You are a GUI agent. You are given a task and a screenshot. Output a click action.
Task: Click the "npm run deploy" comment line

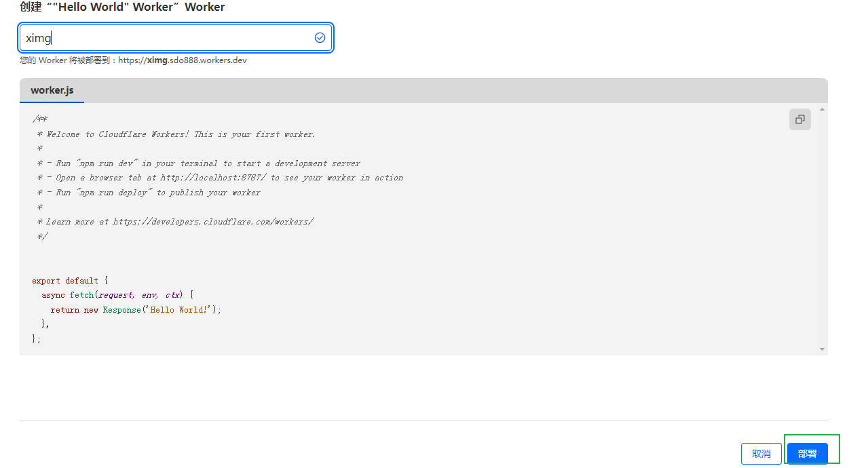[149, 193]
